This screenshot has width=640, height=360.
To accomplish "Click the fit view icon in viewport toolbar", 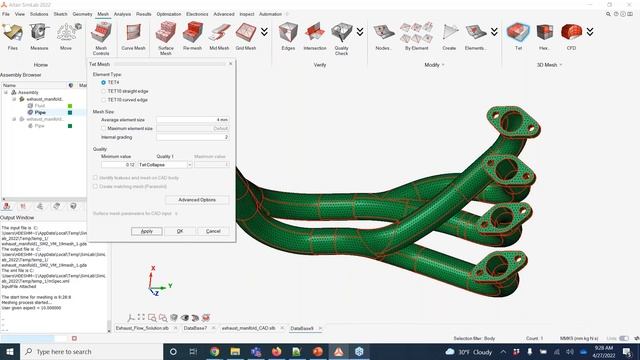I will click(x=141, y=317).
